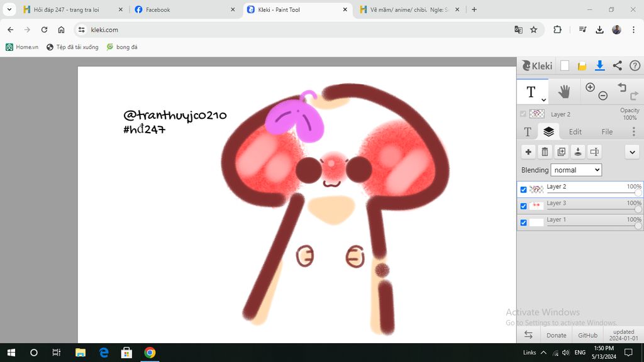Open File Explorer from taskbar
Image resolution: width=644 pixels, height=362 pixels.
click(x=80, y=353)
